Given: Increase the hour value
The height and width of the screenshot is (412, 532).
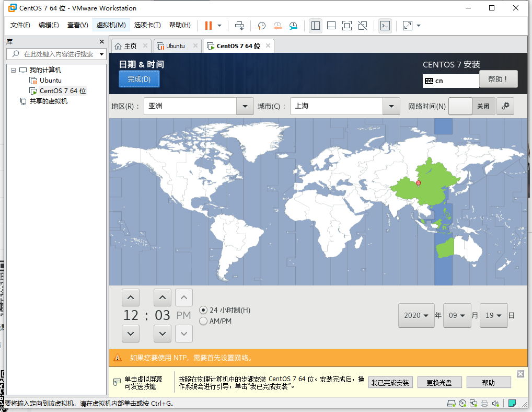Looking at the screenshot, I should [x=131, y=297].
